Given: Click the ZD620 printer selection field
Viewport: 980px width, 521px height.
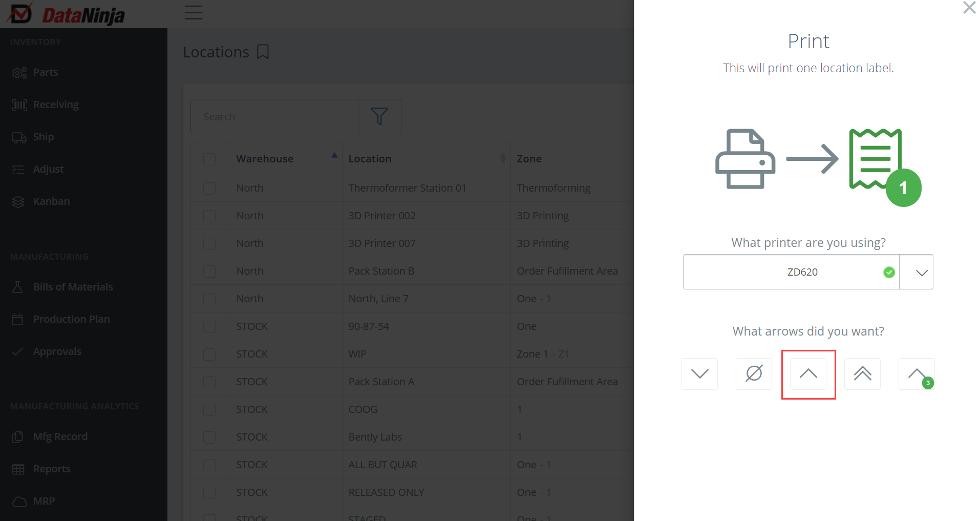Looking at the screenshot, I should click(791, 272).
